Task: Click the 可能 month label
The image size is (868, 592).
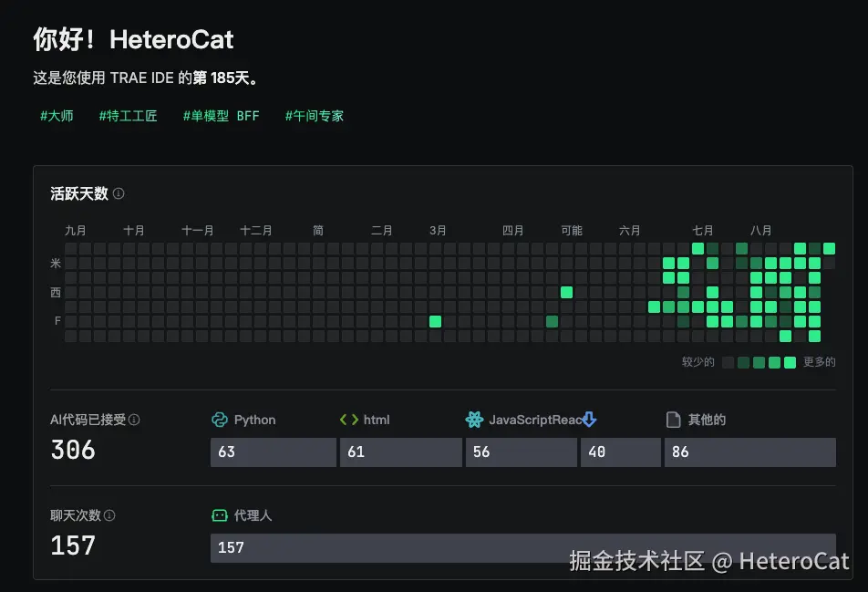Action: 572,231
